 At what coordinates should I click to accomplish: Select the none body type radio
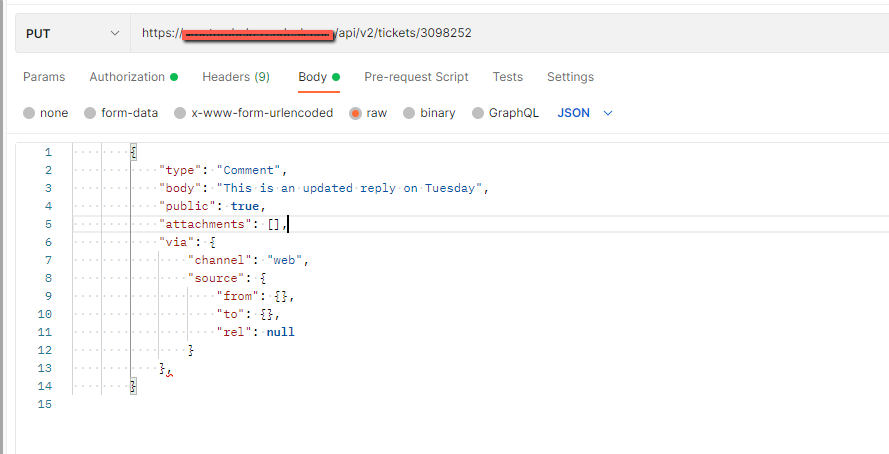(x=29, y=113)
